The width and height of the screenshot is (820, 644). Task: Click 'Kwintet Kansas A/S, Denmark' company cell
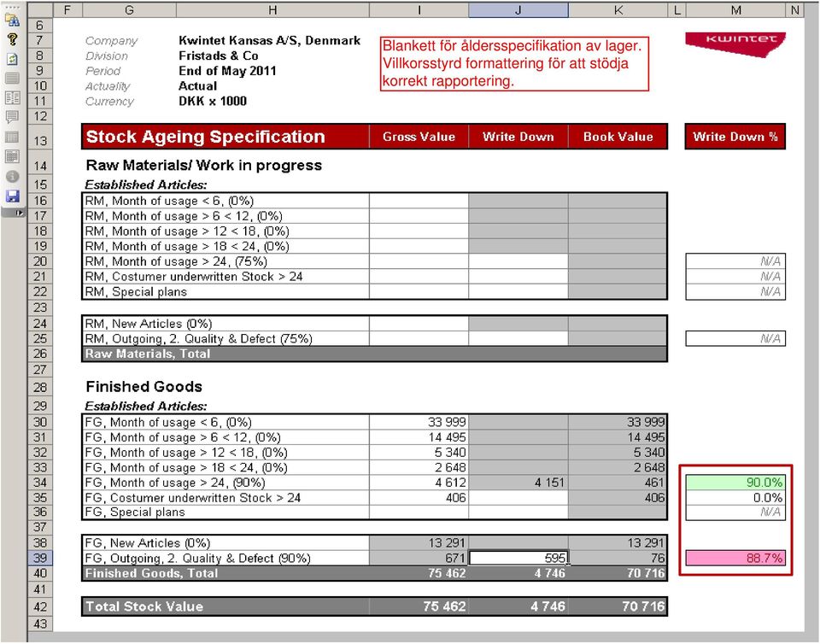point(270,41)
